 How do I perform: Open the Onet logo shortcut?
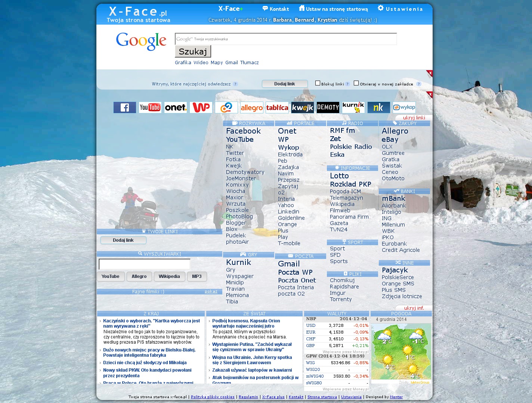[x=176, y=107]
